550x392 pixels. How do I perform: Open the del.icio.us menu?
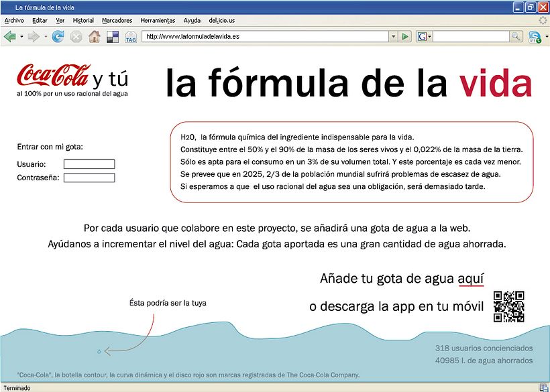pos(222,20)
